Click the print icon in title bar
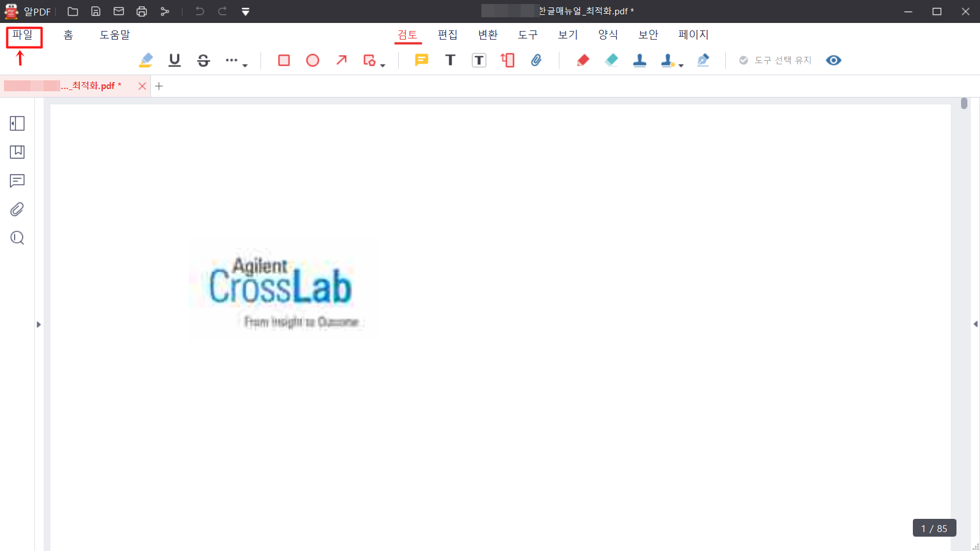 pos(142,11)
